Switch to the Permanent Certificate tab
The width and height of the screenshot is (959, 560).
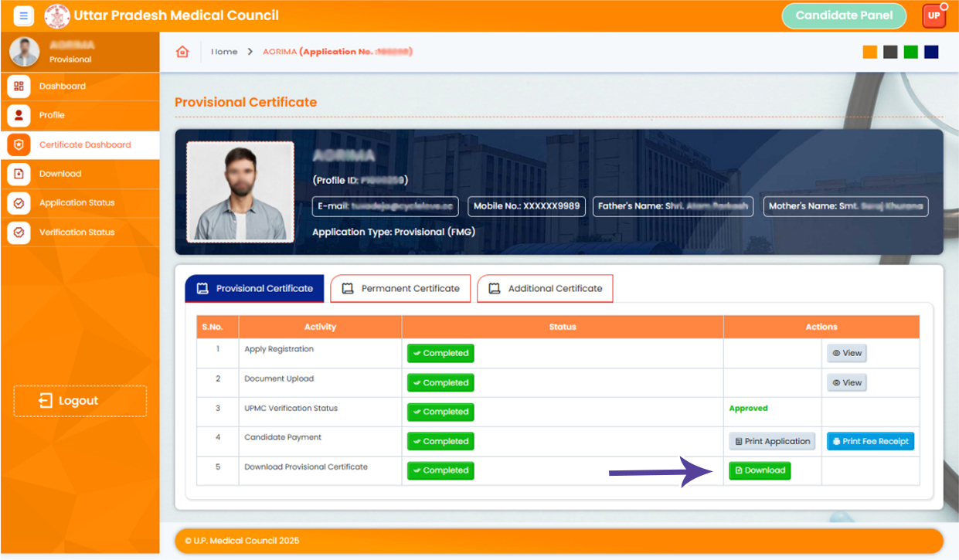coord(400,289)
